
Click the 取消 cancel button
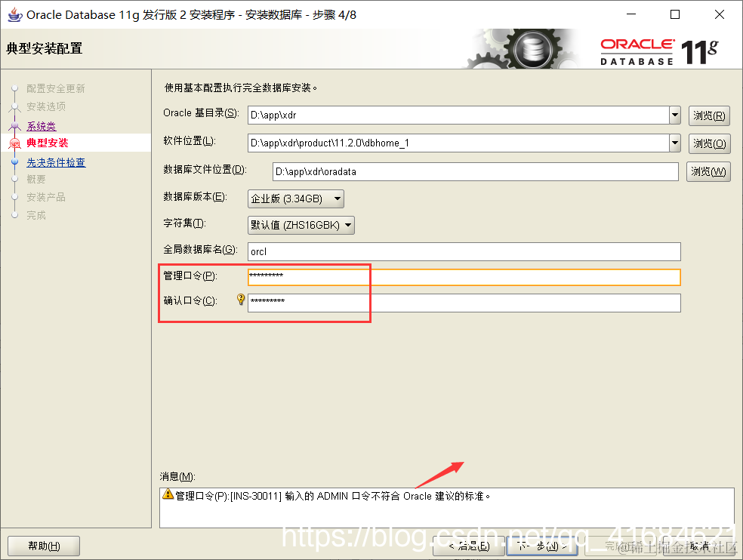699,546
